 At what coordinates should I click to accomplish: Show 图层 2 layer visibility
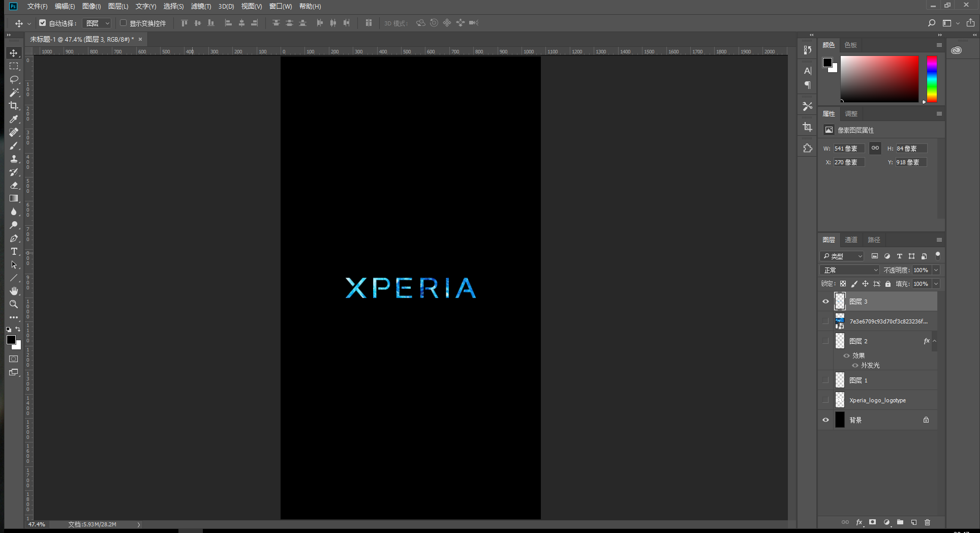[825, 341]
